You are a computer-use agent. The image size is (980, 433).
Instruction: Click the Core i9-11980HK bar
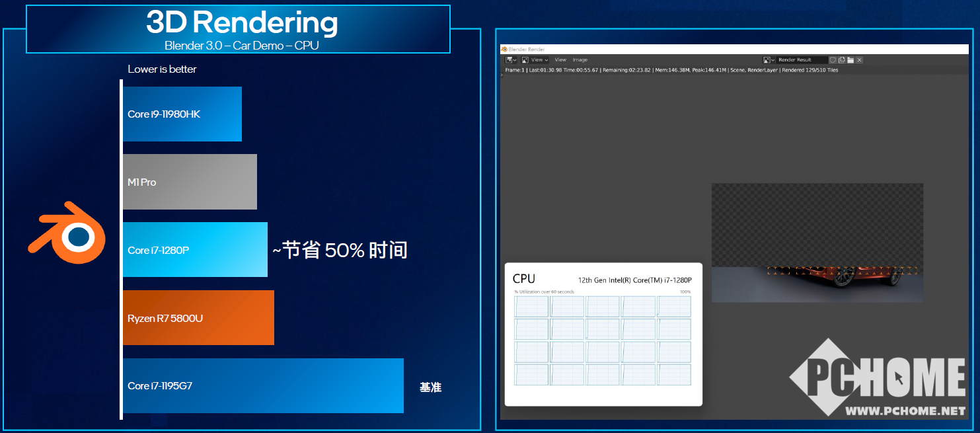tap(182, 114)
